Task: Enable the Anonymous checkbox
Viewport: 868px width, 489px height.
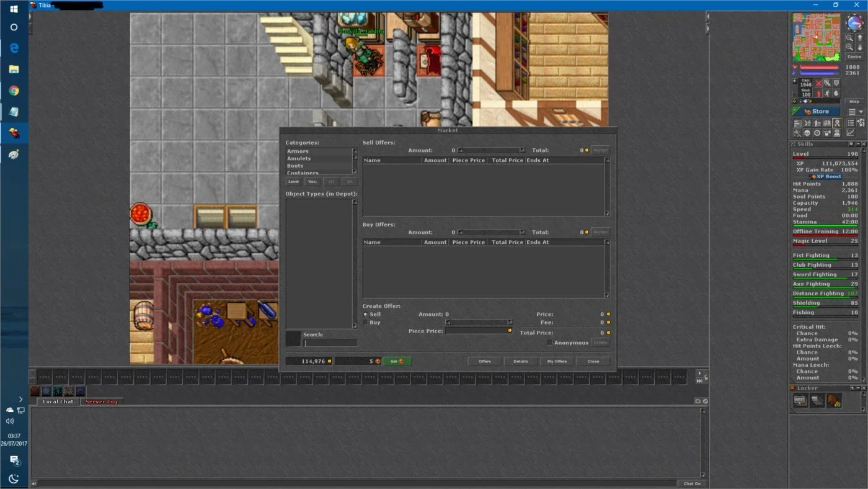Action: click(x=549, y=343)
